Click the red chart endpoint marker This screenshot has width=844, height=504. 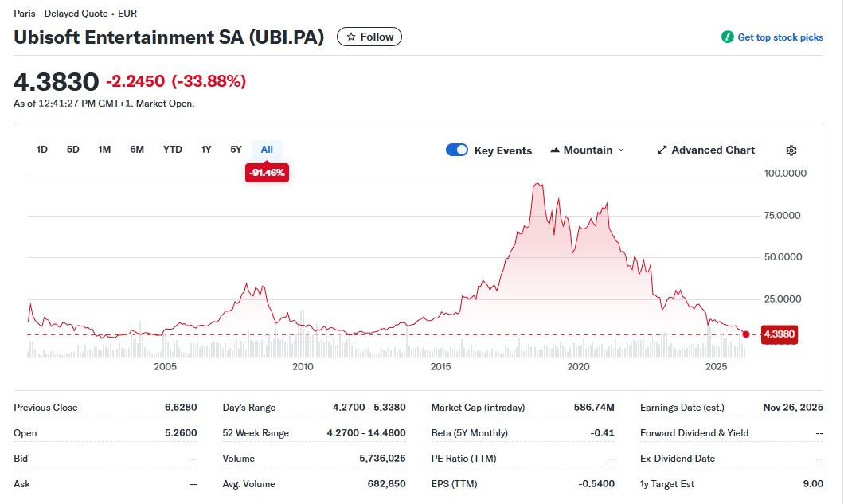[745, 334]
